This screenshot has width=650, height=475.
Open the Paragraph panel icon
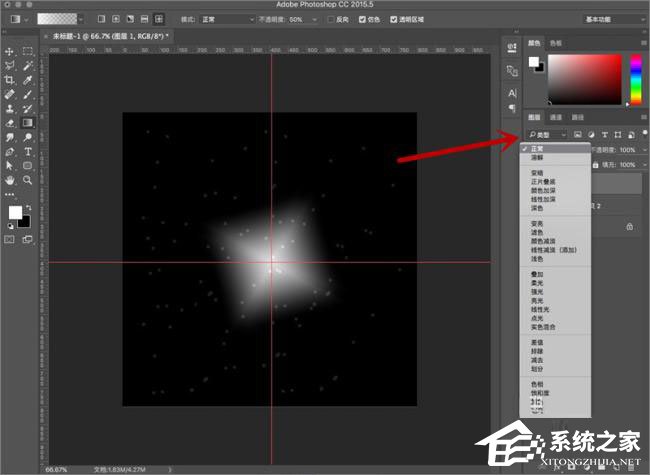(x=512, y=109)
